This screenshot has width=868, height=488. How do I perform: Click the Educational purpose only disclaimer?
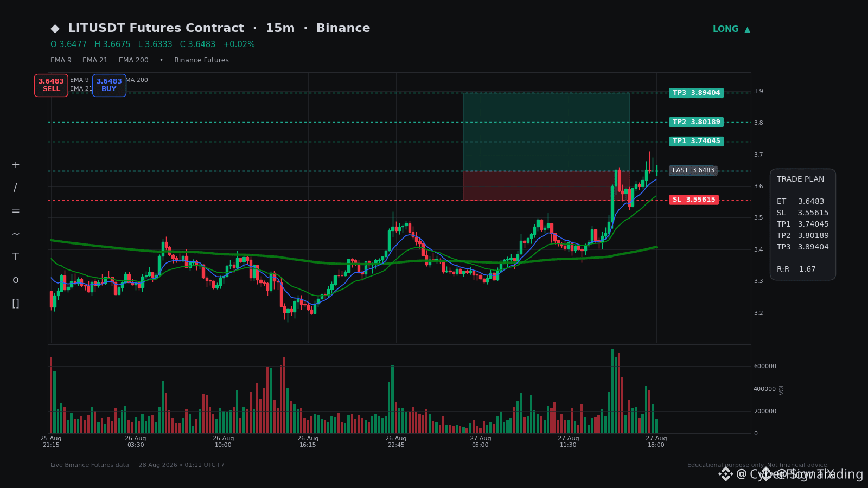pyautogui.click(x=758, y=465)
